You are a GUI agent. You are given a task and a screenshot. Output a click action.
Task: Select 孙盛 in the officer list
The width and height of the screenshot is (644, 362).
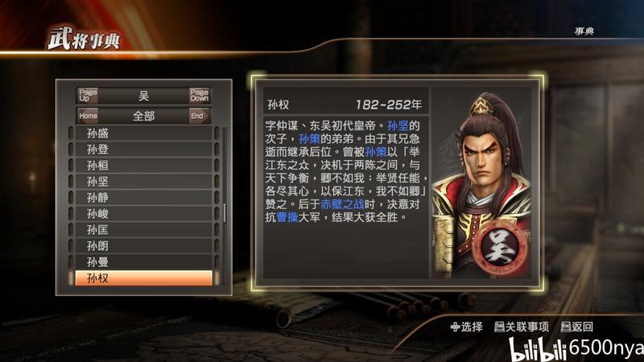[x=144, y=134]
